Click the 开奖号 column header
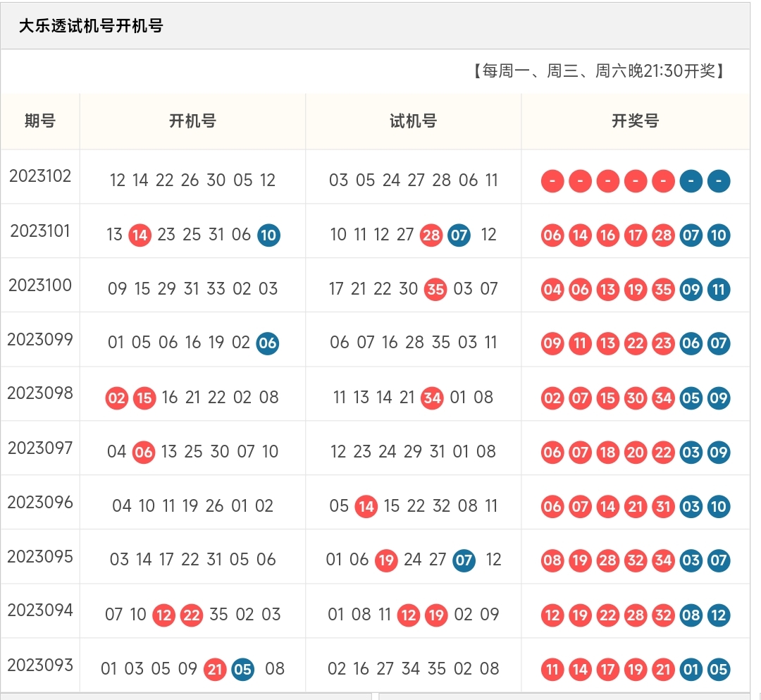This screenshot has width=761, height=700. coord(636,121)
